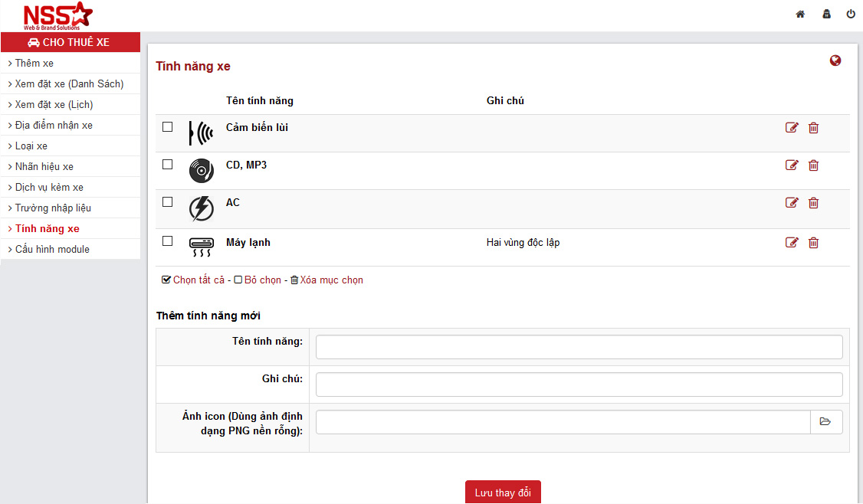The image size is (863, 504).
Task: Edit the Cảm biến lùi feature
Action: (x=792, y=128)
